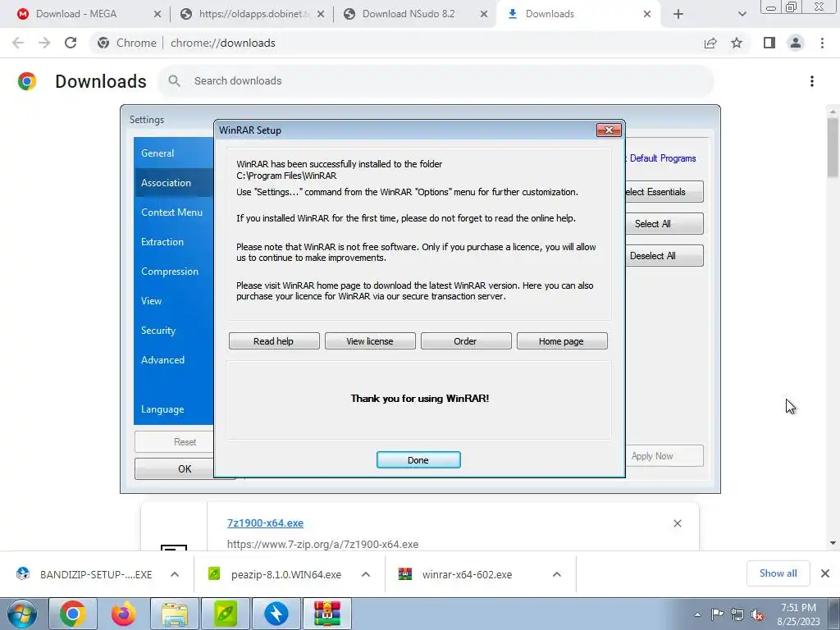This screenshot has height=630, width=840.
Task: Open a new Chrome tab
Action: point(678,14)
